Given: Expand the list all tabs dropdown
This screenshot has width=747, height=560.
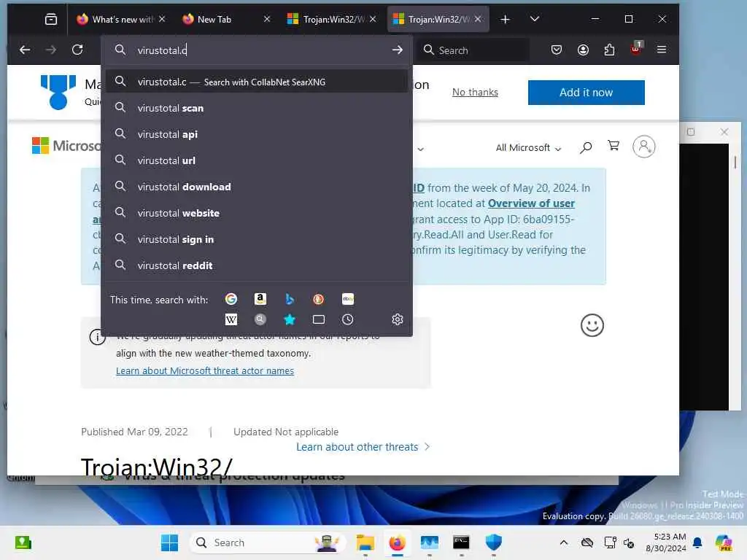Looking at the screenshot, I should pyautogui.click(x=535, y=19).
